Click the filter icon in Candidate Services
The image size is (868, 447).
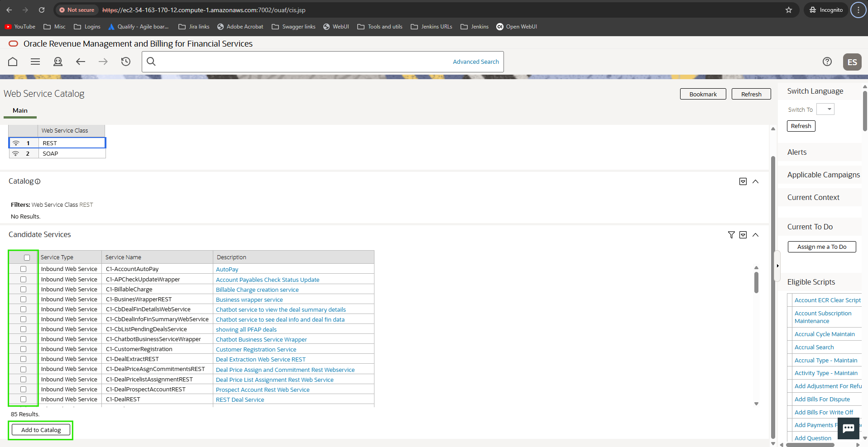[731, 235]
